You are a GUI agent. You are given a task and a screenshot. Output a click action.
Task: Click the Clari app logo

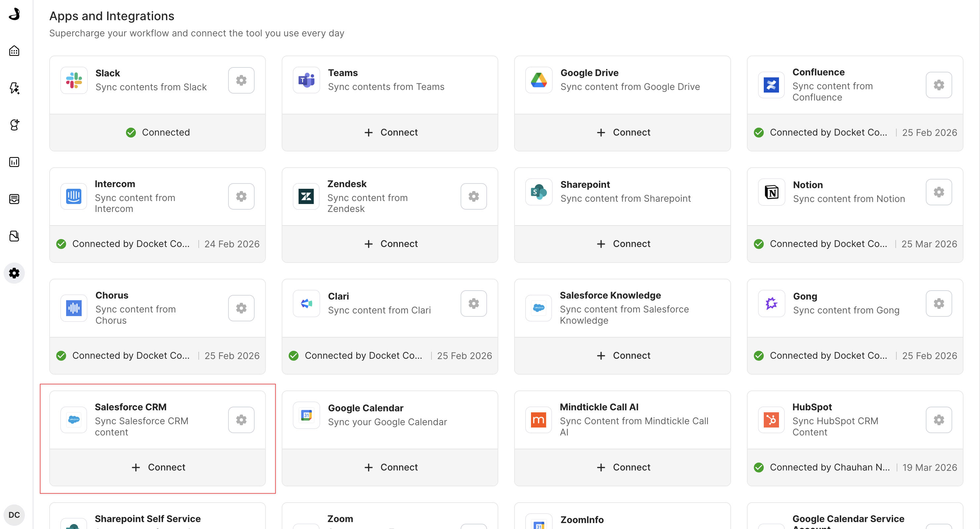click(x=306, y=304)
